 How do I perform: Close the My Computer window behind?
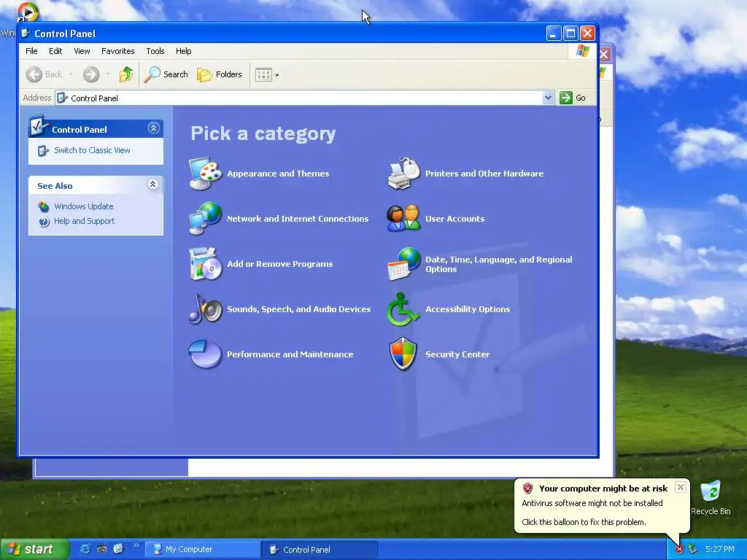tap(604, 54)
